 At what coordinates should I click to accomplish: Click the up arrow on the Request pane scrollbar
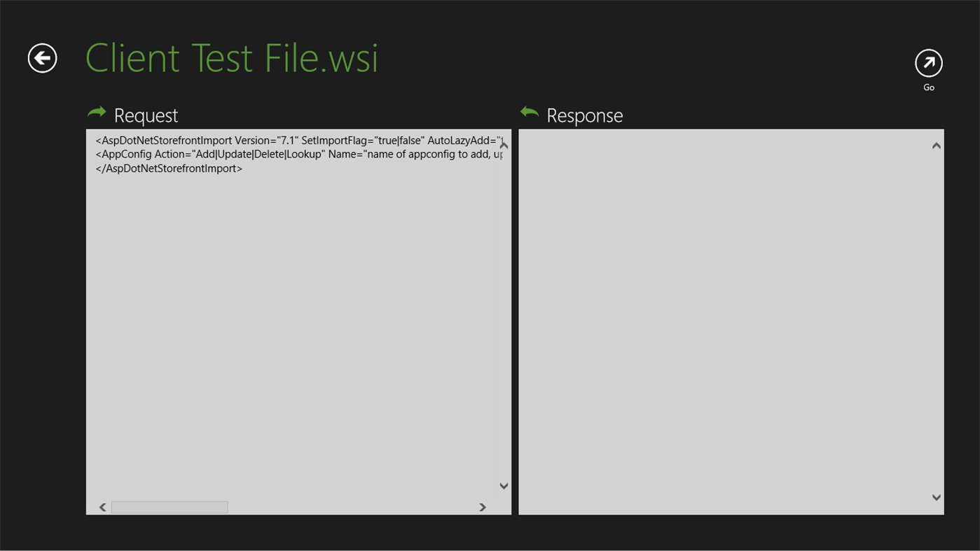click(x=503, y=145)
